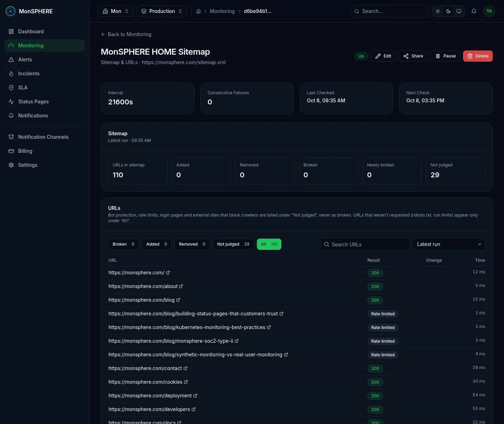The height and width of the screenshot is (424, 504).
Task: Focus the Search URLs field
Action: (x=365, y=244)
